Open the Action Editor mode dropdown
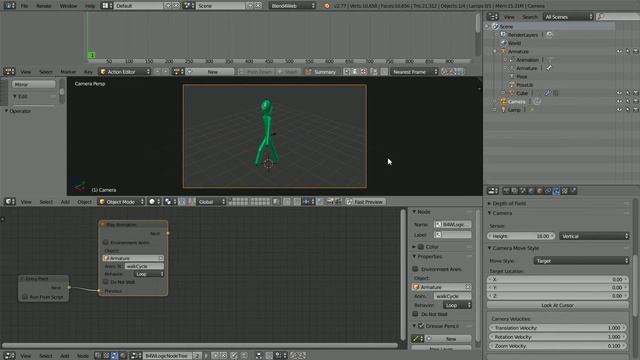640x360 pixels. [x=125, y=72]
